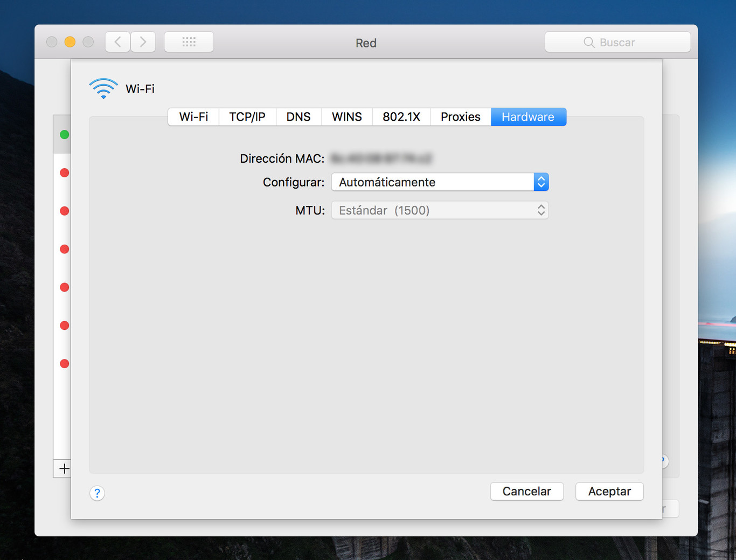Viewport: 736px width, 560px height.
Task: Switch to the TCP/IP tab
Action: tap(247, 116)
